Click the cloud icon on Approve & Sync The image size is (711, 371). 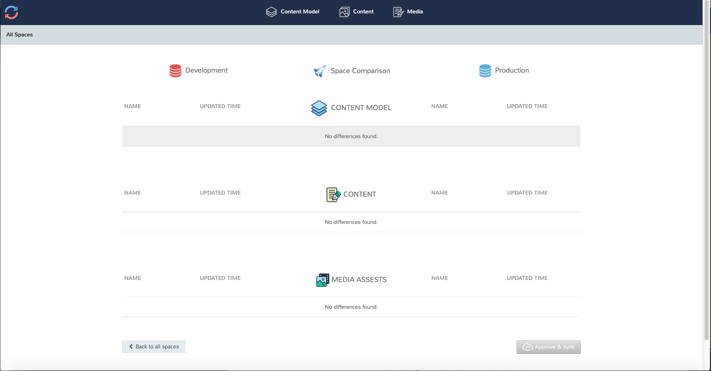tap(527, 347)
